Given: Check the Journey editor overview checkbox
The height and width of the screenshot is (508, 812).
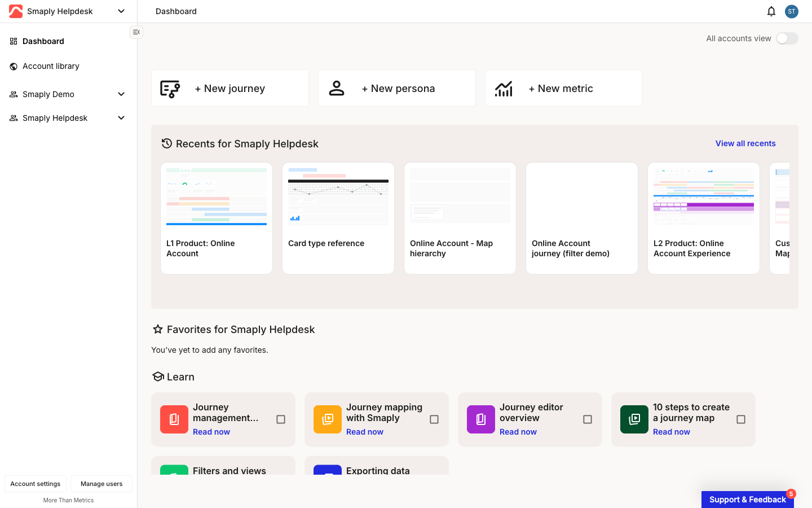Looking at the screenshot, I should 588,419.
